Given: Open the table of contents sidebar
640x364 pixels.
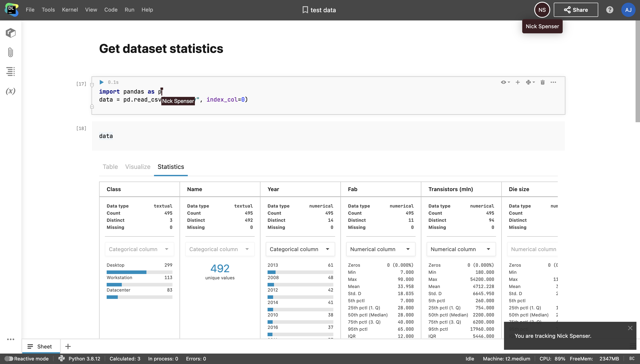Looking at the screenshot, I should pos(10,72).
